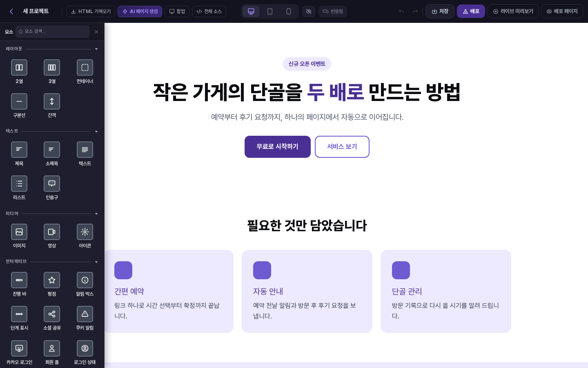Switch to desktop preview mode
The height and width of the screenshot is (368, 588).
251,11
